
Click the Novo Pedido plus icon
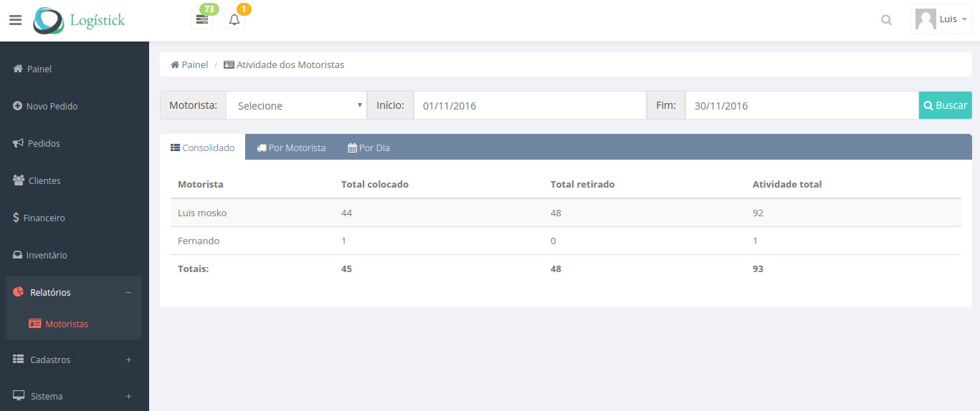pyautogui.click(x=18, y=106)
